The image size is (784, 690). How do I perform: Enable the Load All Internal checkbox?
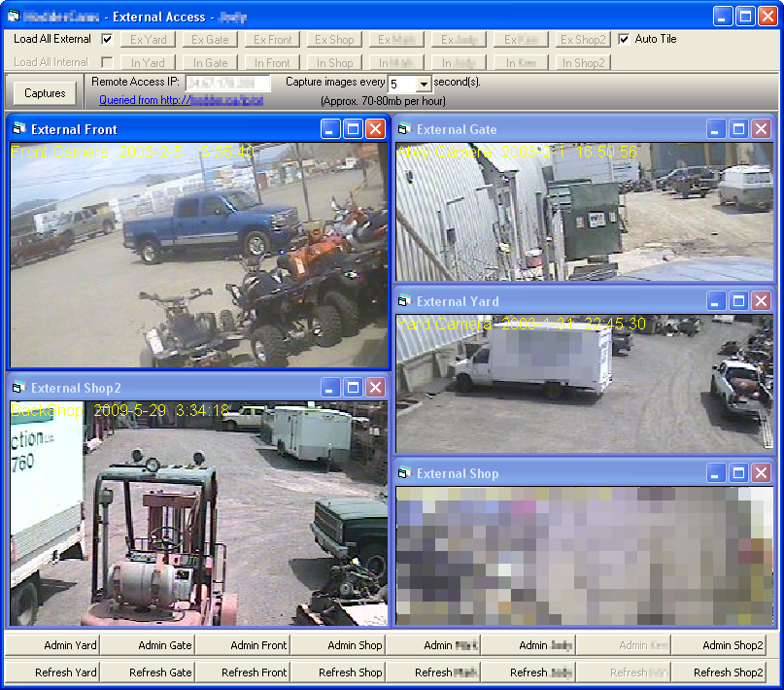pyautogui.click(x=107, y=62)
